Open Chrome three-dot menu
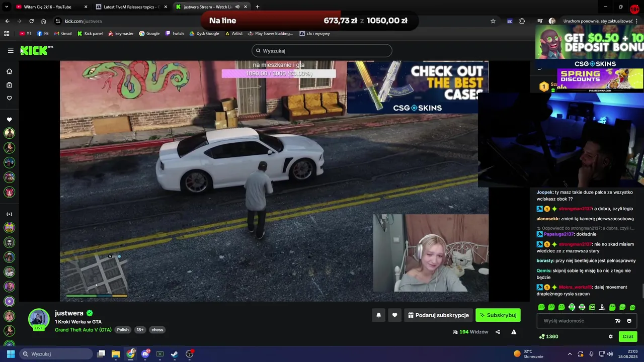The image size is (644, 362). coord(636,21)
